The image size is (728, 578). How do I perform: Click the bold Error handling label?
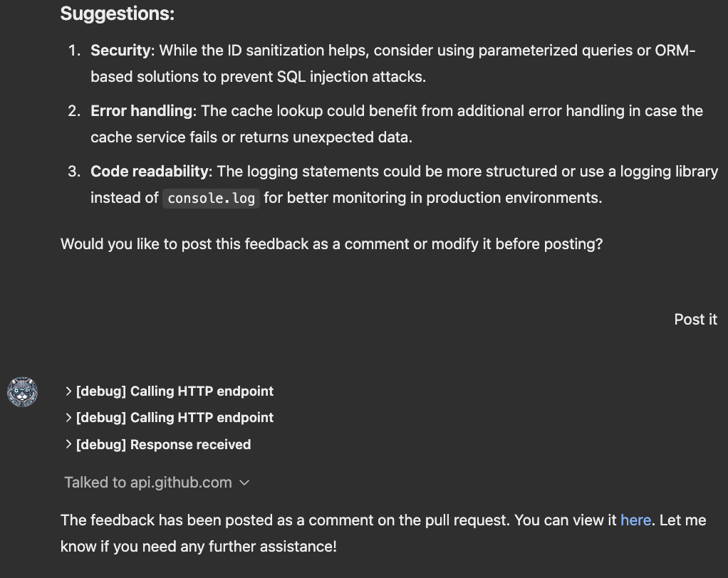point(141,111)
